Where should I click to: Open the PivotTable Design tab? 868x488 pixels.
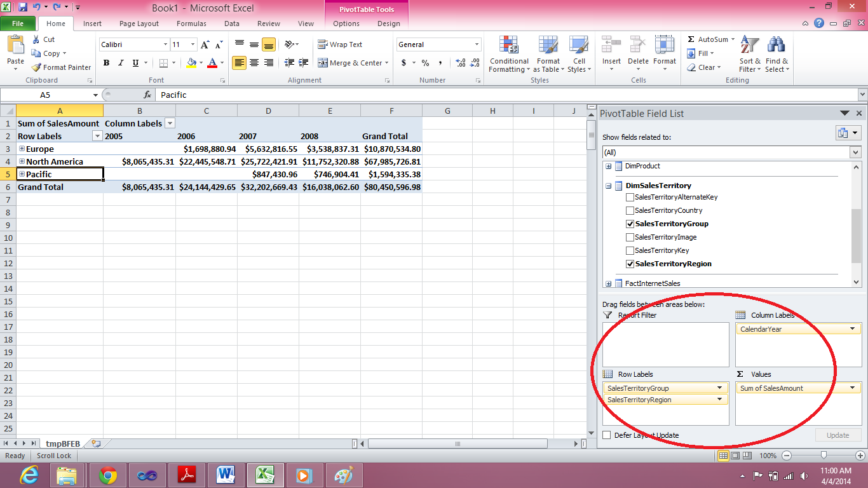389,24
